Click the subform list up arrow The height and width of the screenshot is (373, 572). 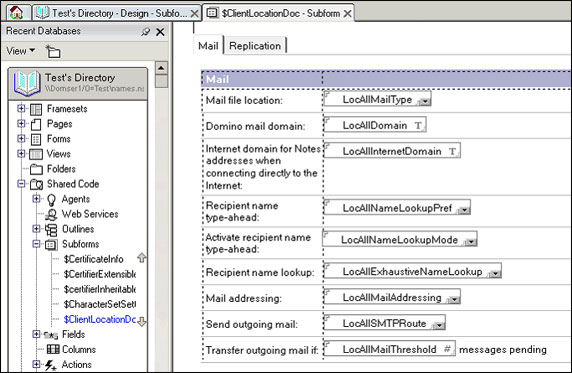coord(142,258)
